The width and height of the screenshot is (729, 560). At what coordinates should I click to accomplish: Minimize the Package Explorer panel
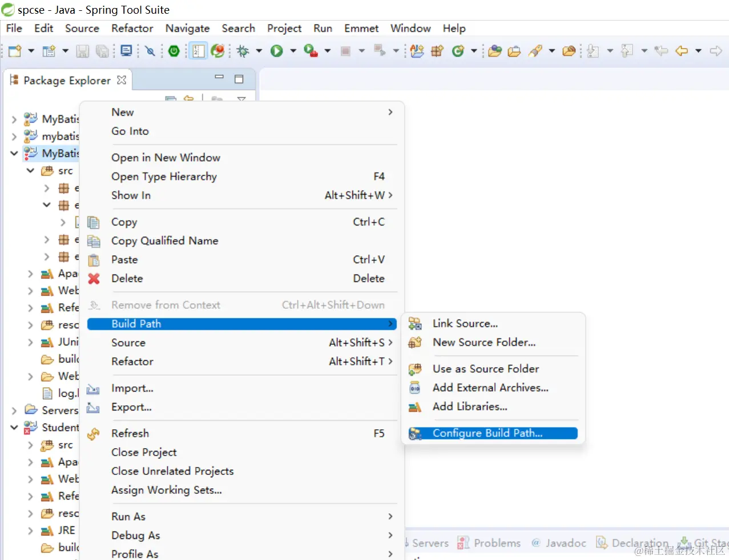(219, 77)
